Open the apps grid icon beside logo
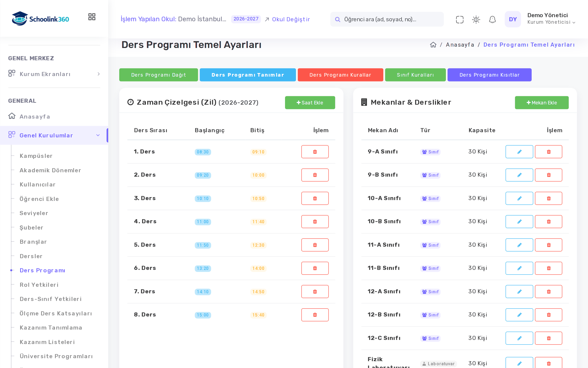The image size is (588, 368). tap(92, 17)
